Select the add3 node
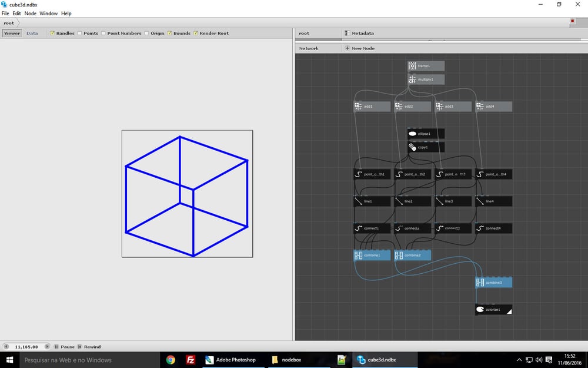This screenshot has height=368, width=588. click(x=453, y=107)
